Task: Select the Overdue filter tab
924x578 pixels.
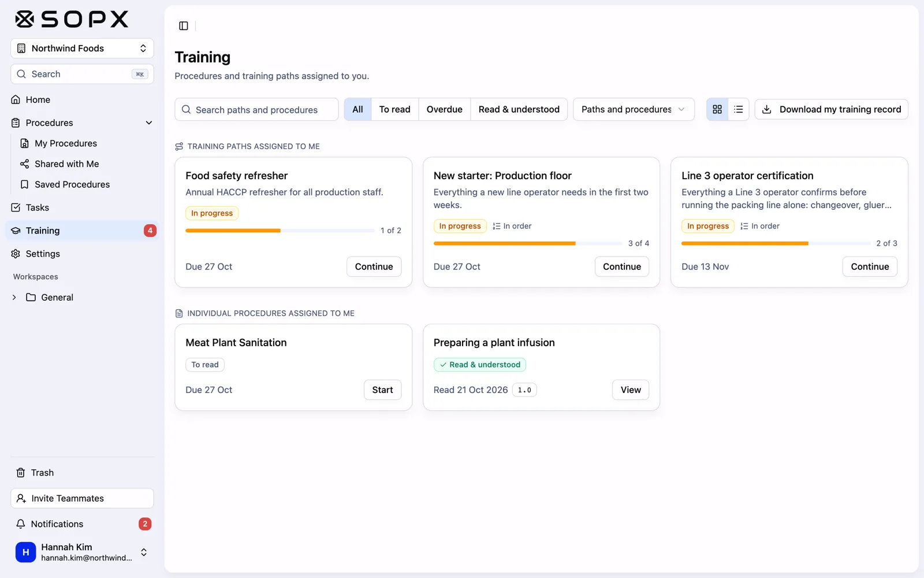Action: [444, 109]
